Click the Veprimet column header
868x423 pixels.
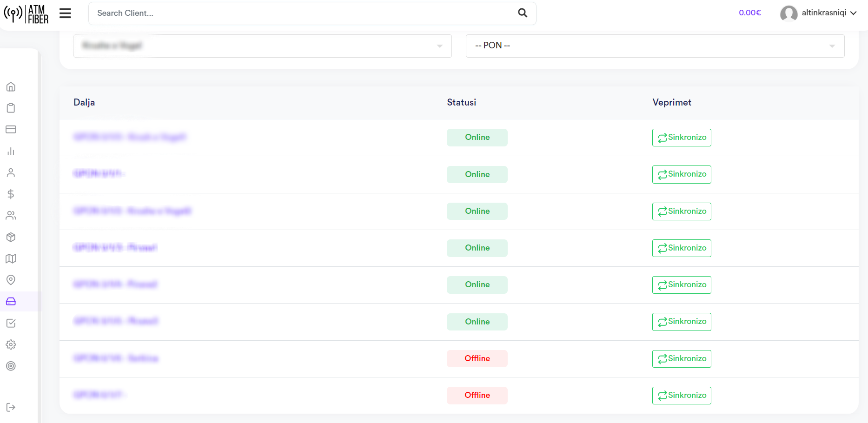(672, 102)
